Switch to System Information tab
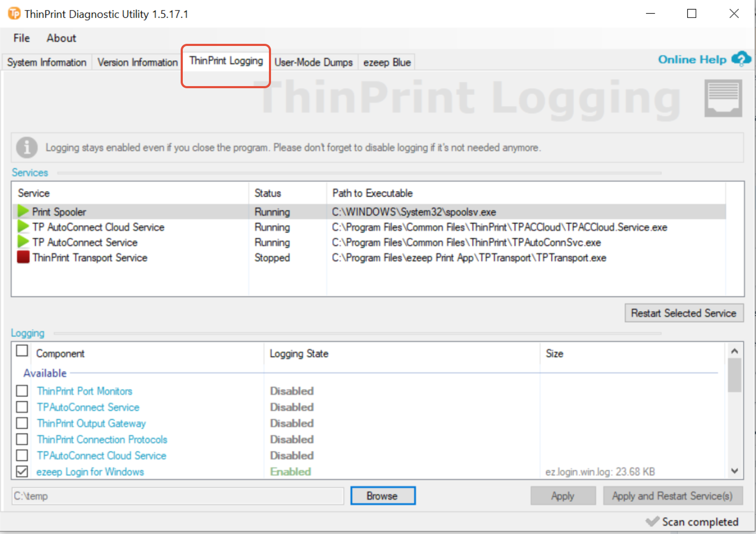756x534 pixels. point(46,62)
